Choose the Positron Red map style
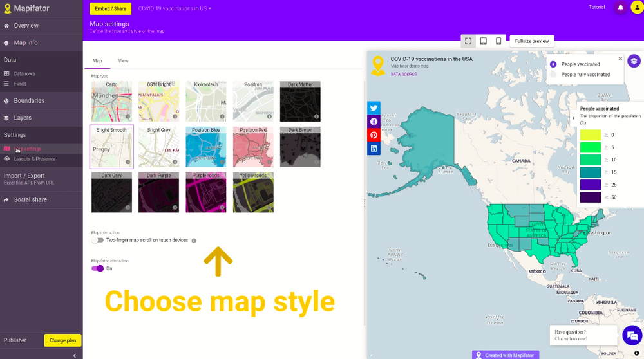 pos(253,147)
